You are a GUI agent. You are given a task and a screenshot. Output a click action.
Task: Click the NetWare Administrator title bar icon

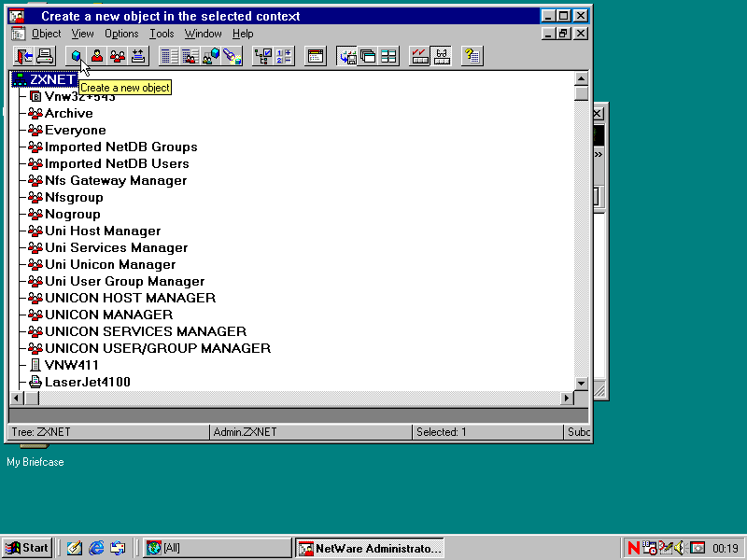pos(17,16)
